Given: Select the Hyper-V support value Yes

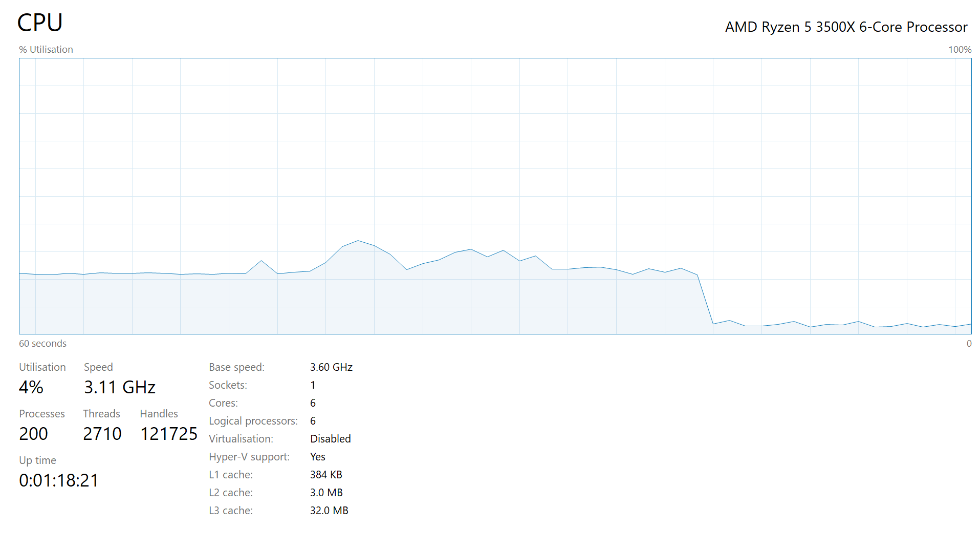Looking at the screenshot, I should coord(318,457).
